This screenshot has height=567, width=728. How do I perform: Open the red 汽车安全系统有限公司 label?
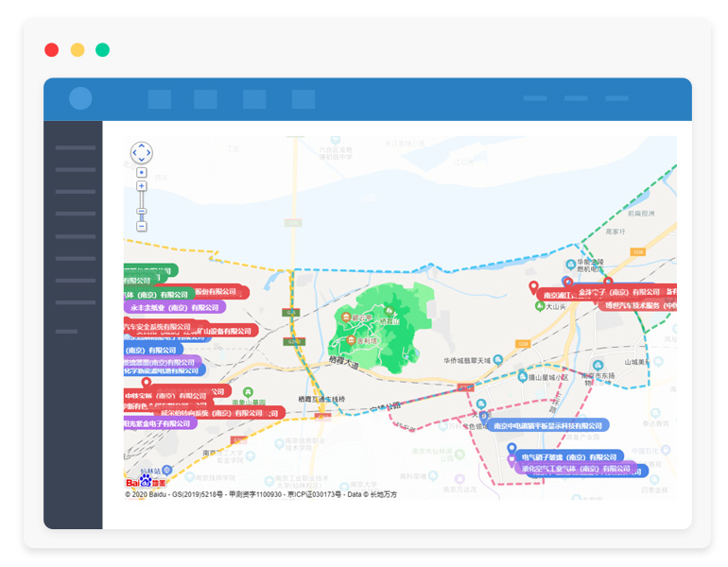[x=157, y=327]
